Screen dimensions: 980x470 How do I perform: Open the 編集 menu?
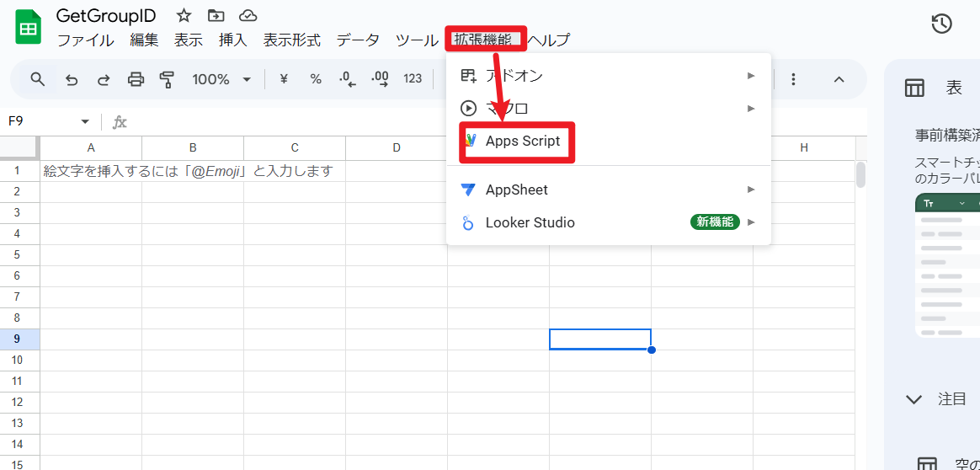tap(144, 40)
